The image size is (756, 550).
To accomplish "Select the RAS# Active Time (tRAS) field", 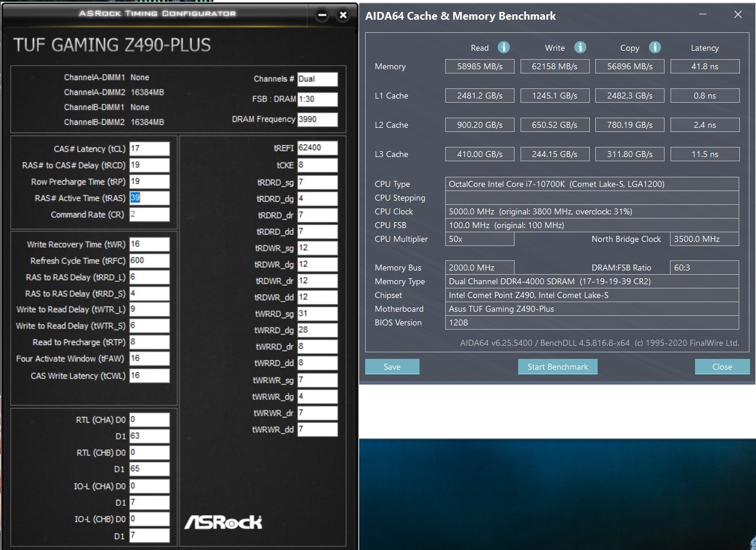I will pyautogui.click(x=149, y=198).
